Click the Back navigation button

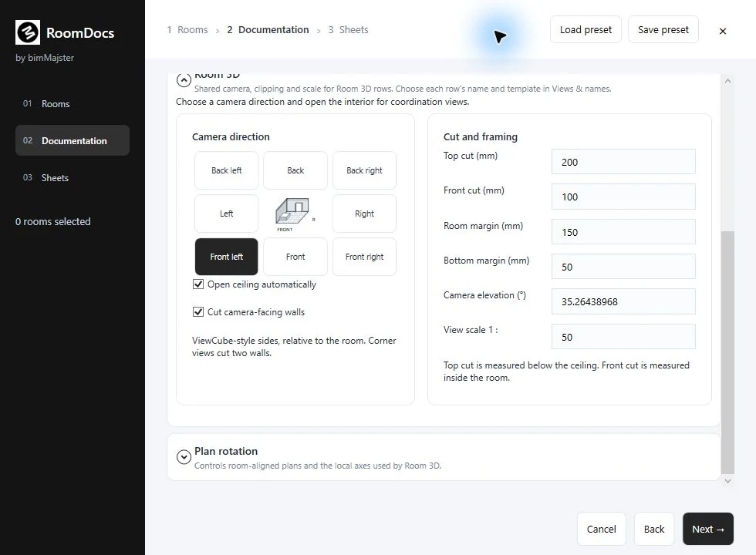(x=654, y=529)
